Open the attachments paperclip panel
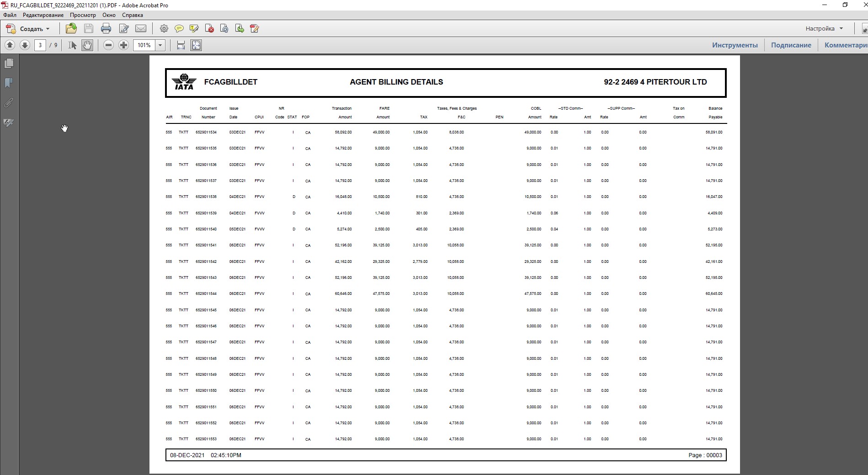Screen dimensions: 868x475 click(9, 103)
